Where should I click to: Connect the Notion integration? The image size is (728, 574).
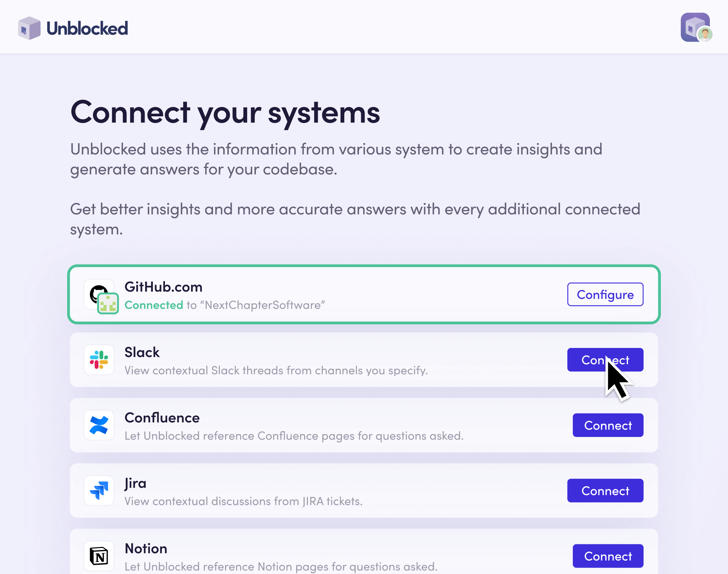tap(608, 556)
